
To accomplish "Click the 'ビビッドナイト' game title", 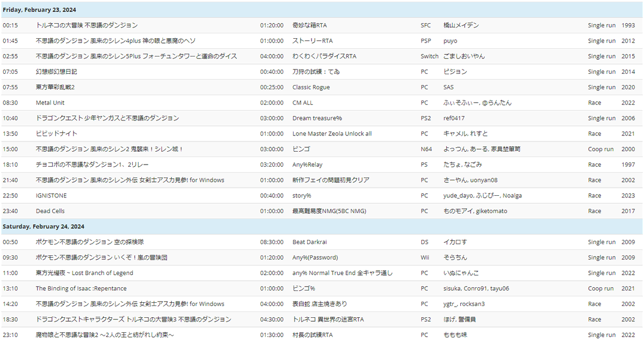I will click(56, 134).
